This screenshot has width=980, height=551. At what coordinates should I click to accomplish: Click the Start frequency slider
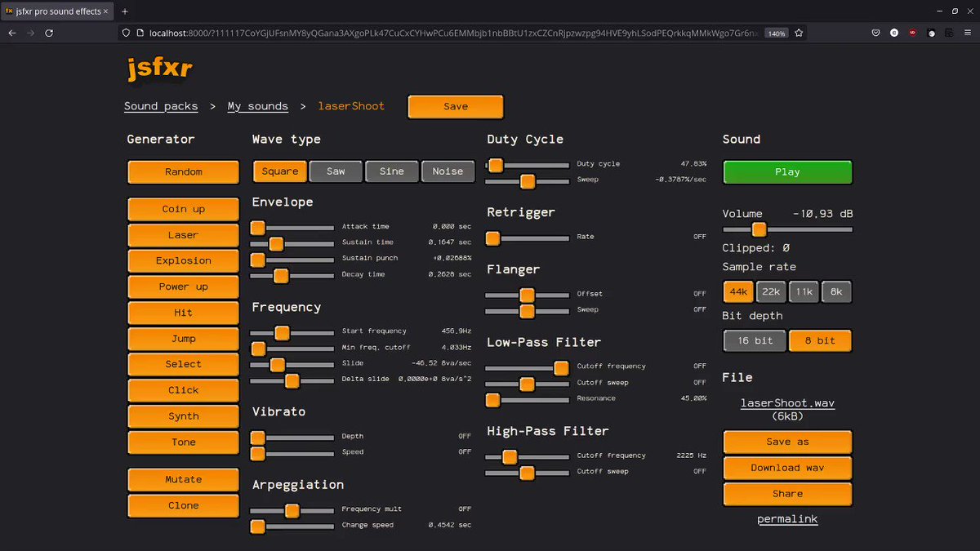coord(292,332)
